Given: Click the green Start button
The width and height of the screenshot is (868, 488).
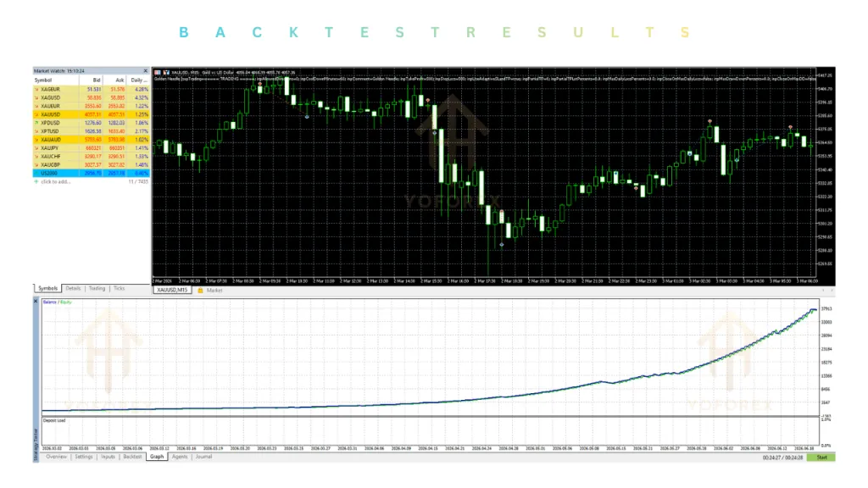Looking at the screenshot, I should pos(821,457).
